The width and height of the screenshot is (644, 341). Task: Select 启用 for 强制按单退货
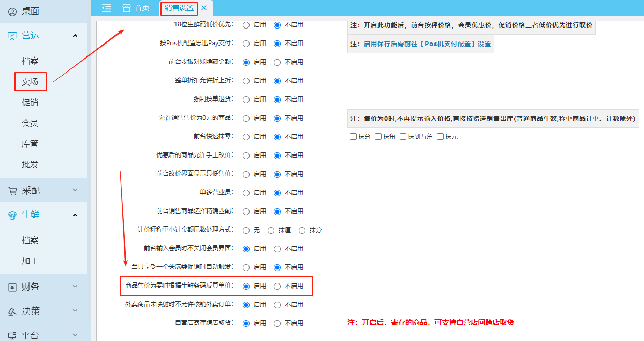click(246, 100)
